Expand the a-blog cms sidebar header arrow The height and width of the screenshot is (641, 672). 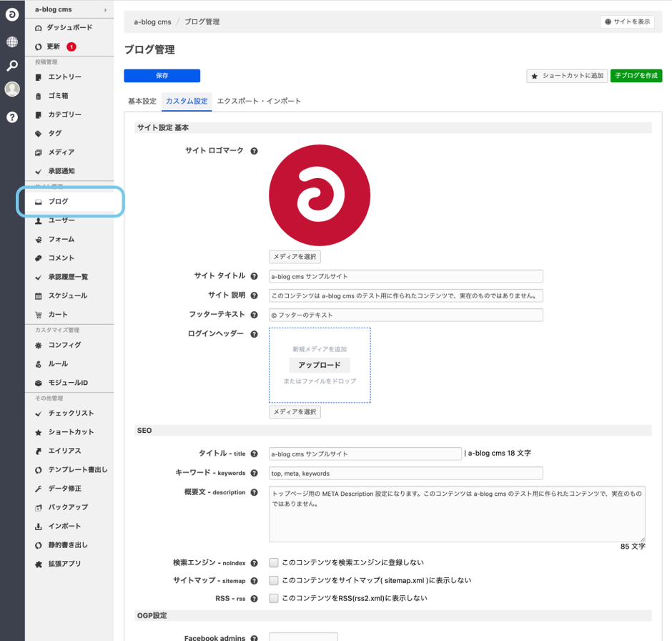[x=106, y=10]
